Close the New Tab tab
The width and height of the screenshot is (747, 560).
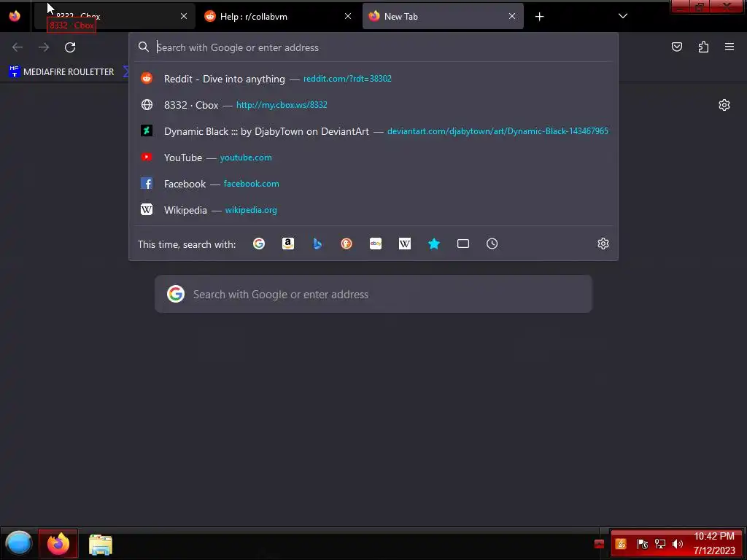(x=512, y=16)
